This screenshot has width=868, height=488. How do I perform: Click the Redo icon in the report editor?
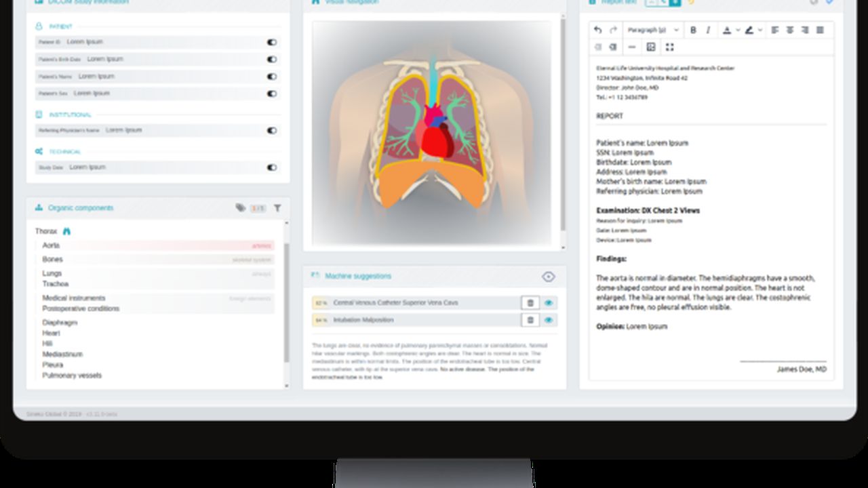pyautogui.click(x=612, y=30)
